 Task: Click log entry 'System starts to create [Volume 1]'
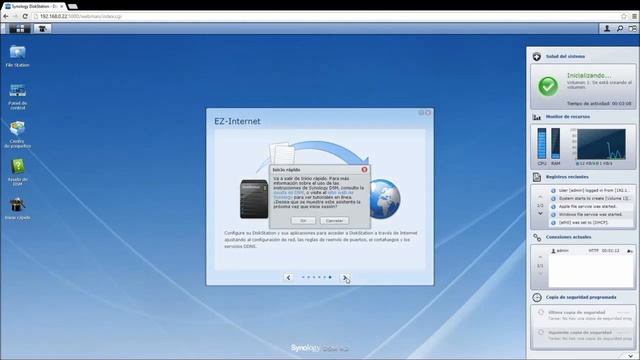pyautogui.click(x=591, y=198)
